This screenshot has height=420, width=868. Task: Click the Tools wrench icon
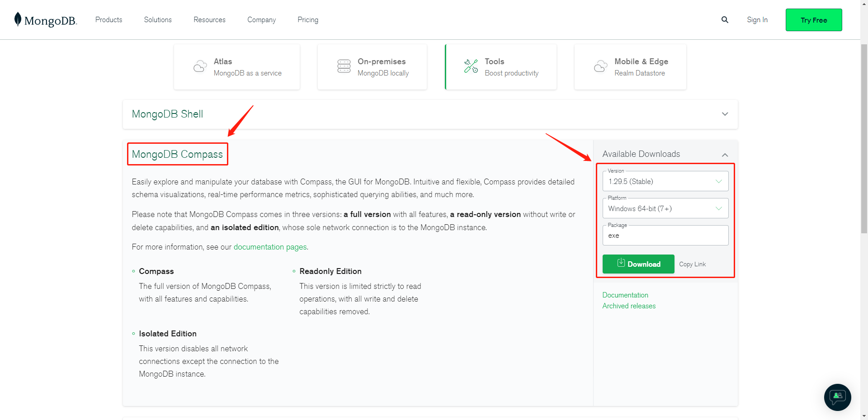coord(471,66)
